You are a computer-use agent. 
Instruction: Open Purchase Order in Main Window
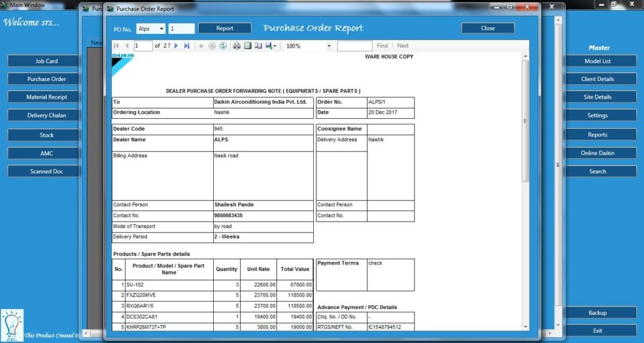(x=45, y=79)
